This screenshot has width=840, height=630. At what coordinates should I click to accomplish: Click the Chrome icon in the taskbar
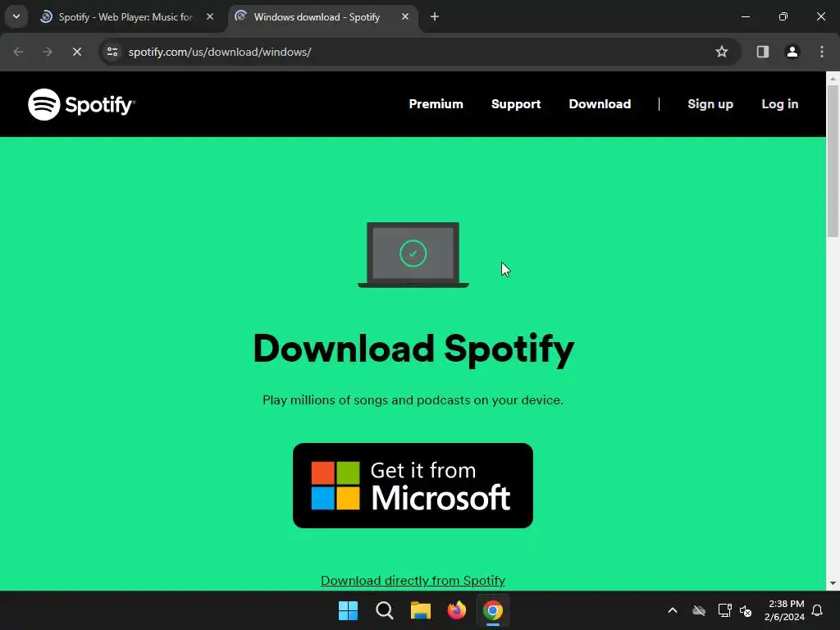tap(493, 610)
